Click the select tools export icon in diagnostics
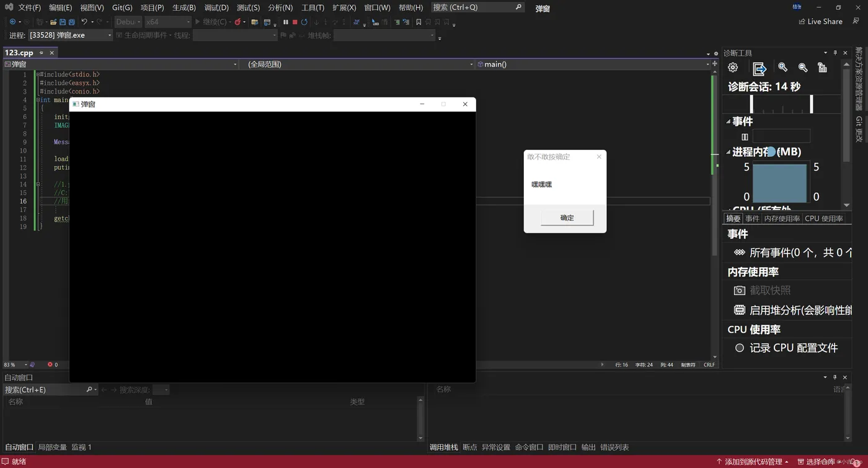This screenshot has width=868, height=468. [759, 68]
